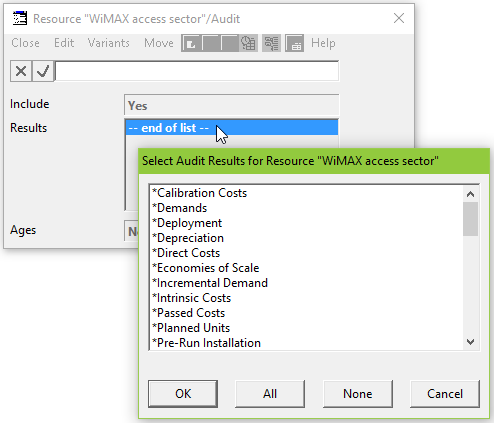Click the Audit window title bar app icon
Screen dimensions: 494x423
pyautogui.click(x=20, y=18)
